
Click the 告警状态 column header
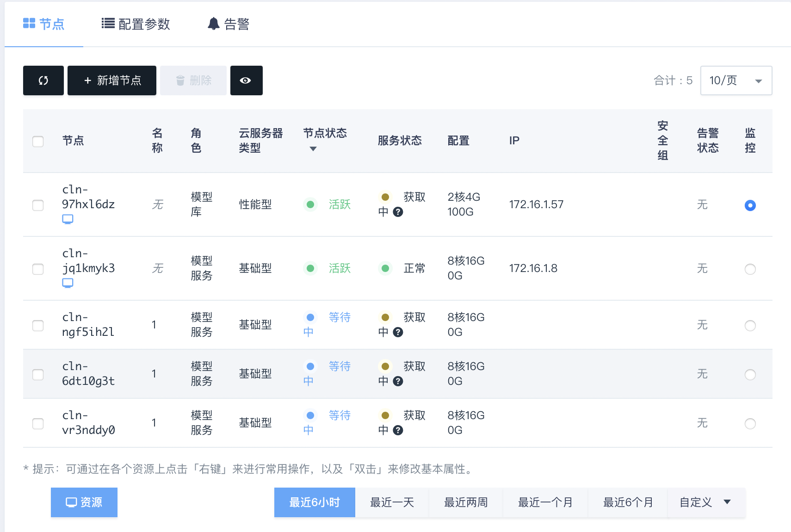708,141
